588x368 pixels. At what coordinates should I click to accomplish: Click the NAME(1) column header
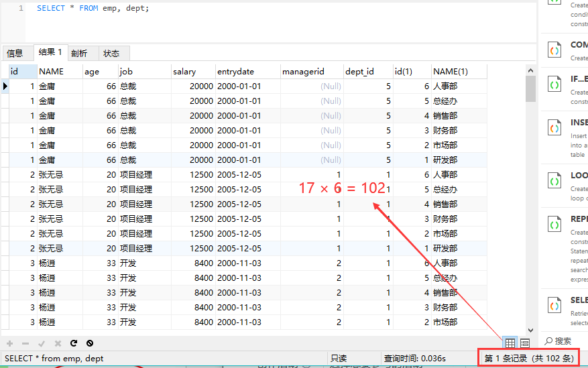[459, 71]
